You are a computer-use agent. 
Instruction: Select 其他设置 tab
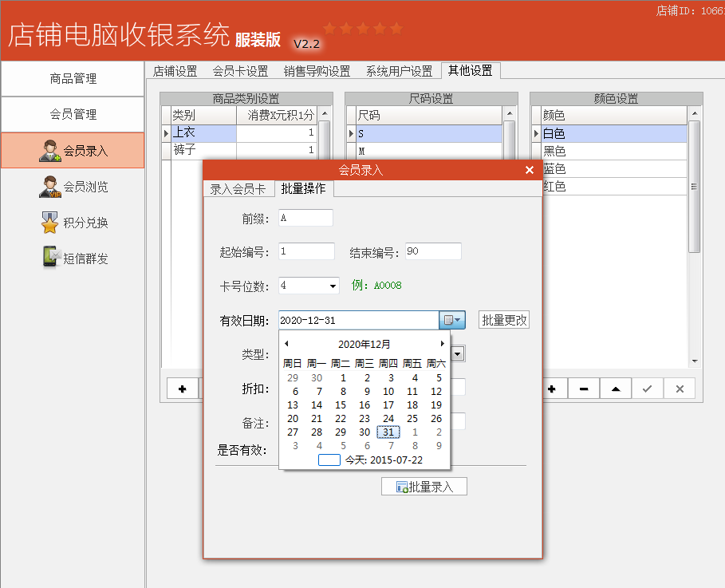click(x=471, y=70)
